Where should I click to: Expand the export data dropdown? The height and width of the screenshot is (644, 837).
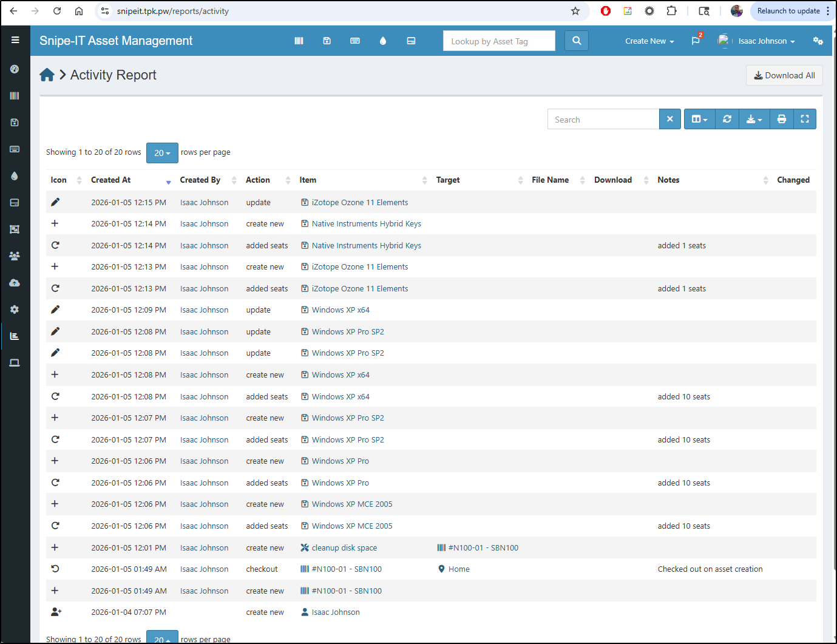coord(754,119)
